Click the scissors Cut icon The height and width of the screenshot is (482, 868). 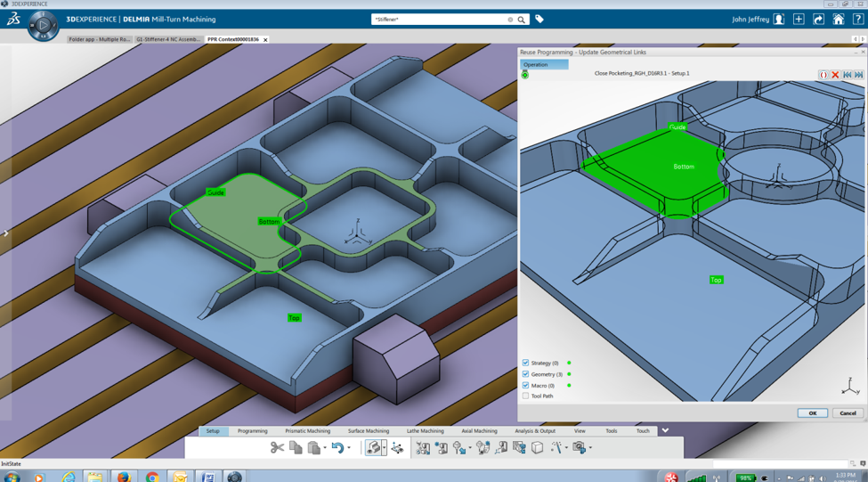point(277,447)
